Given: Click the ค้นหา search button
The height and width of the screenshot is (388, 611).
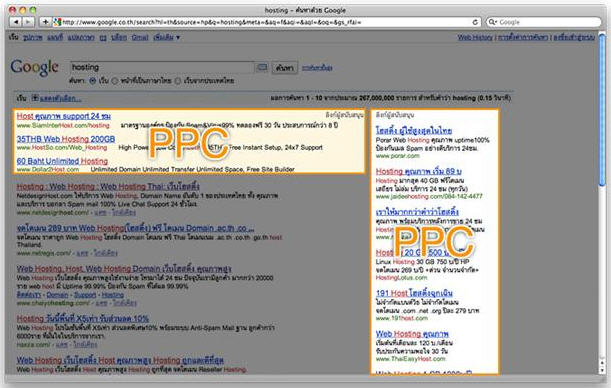Looking at the screenshot, I should (x=284, y=68).
